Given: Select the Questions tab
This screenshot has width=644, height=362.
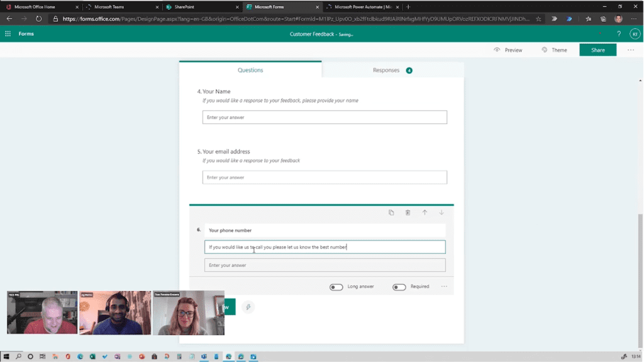Looking at the screenshot, I should [x=250, y=70].
